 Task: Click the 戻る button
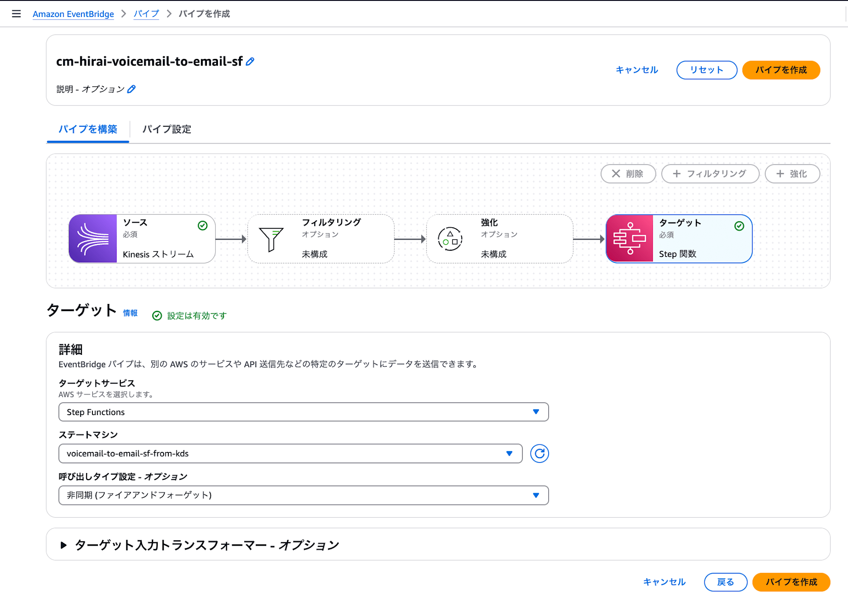pos(725,582)
